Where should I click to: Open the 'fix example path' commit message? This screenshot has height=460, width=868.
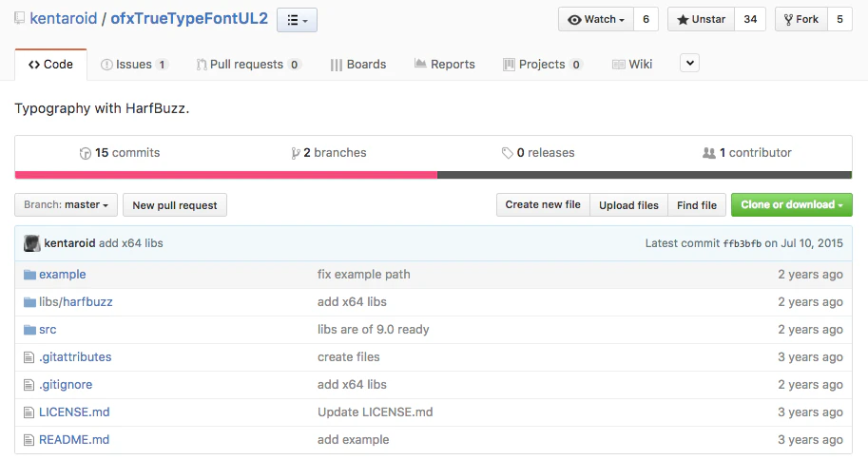[x=364, y=275]
